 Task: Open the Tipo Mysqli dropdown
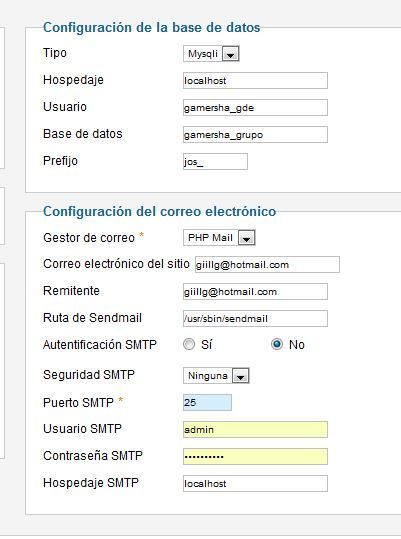pos(211,54)
